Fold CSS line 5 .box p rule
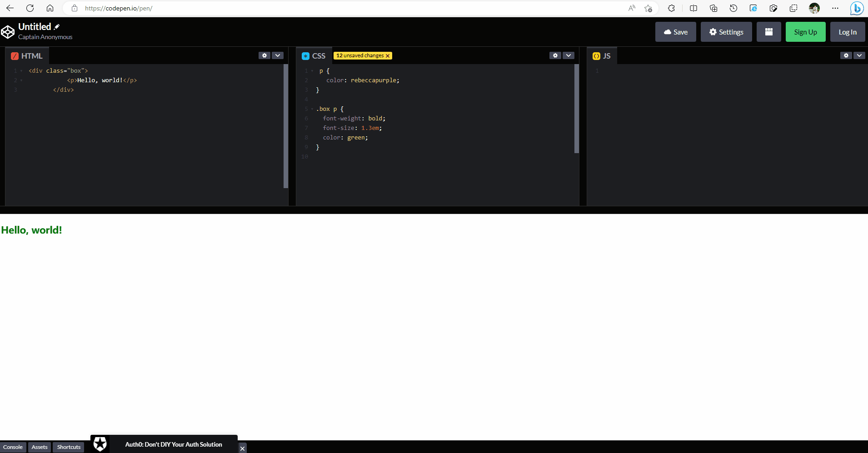 click(312, 109)
